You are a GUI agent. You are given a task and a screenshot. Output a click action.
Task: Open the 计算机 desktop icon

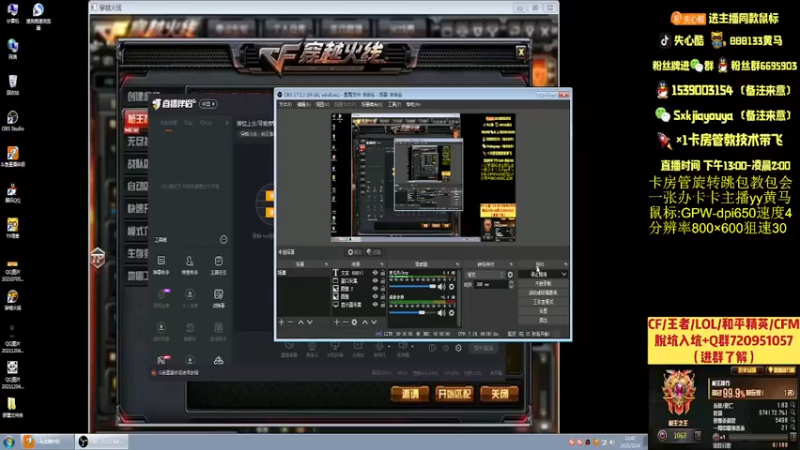(x=13, y=13)
